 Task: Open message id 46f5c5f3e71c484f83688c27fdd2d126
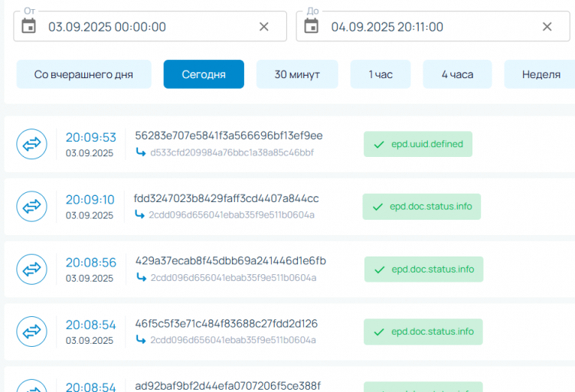[227, 323]
